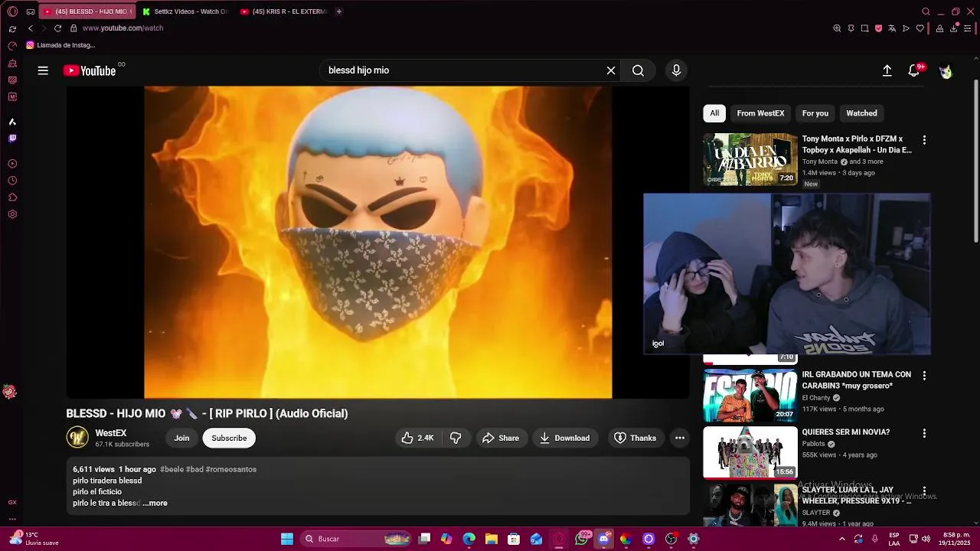Screen dimensions: 980x551
Task: Open Windows Start menu
Action: [x=287, y=539]
